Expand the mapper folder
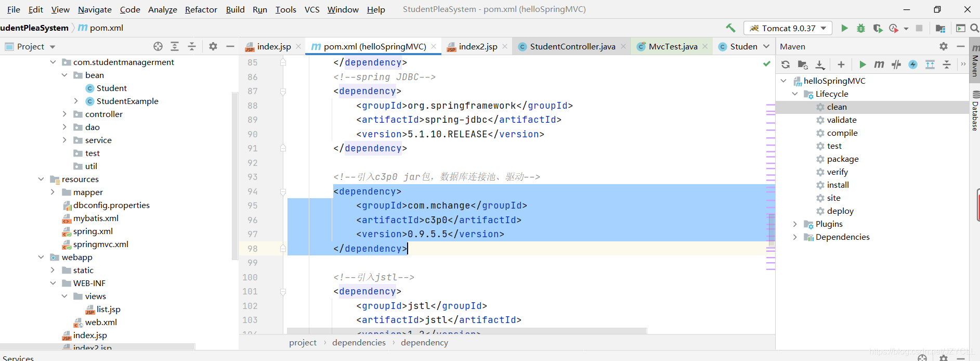The height and width of the screenshot is (361, 980). (53, 192)
